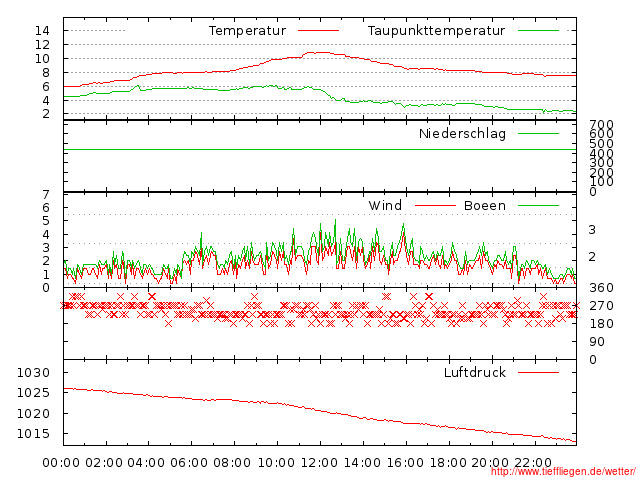The height and width of the screenshot is (480, 640).
Task: Click the 8 temperature axis value
Action: point(46,73)
